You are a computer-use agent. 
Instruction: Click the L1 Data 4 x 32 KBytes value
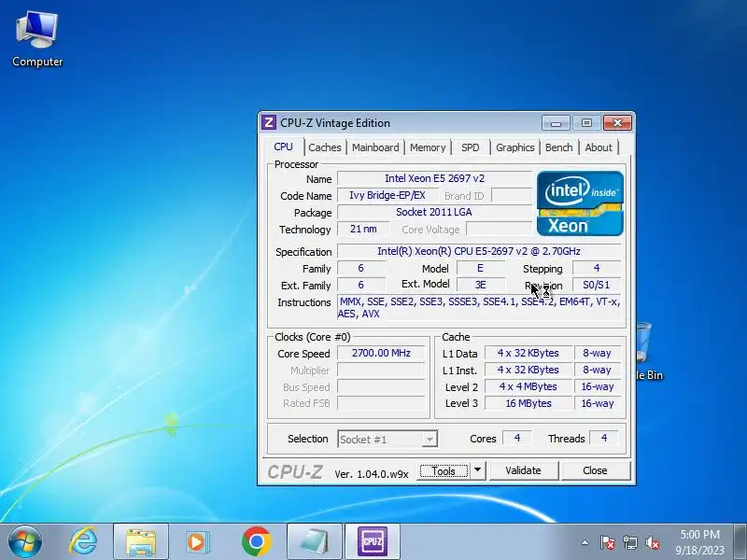point(529,353)
